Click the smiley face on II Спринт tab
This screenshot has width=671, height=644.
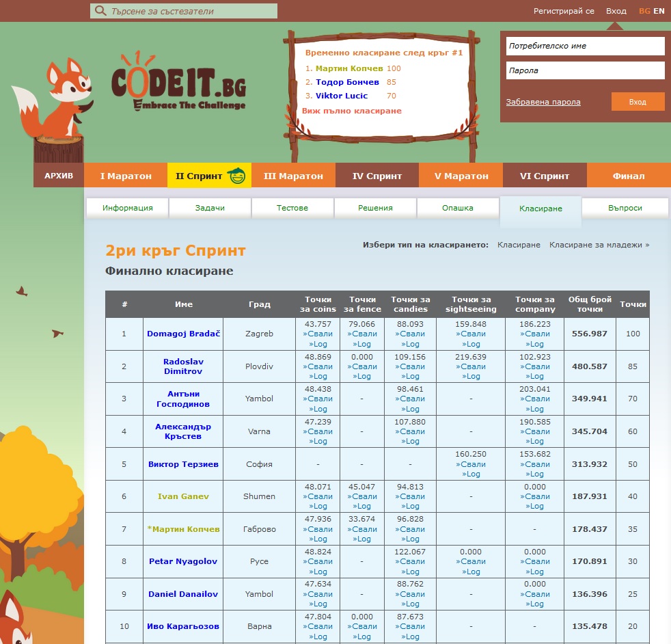[x=236, y=176]
